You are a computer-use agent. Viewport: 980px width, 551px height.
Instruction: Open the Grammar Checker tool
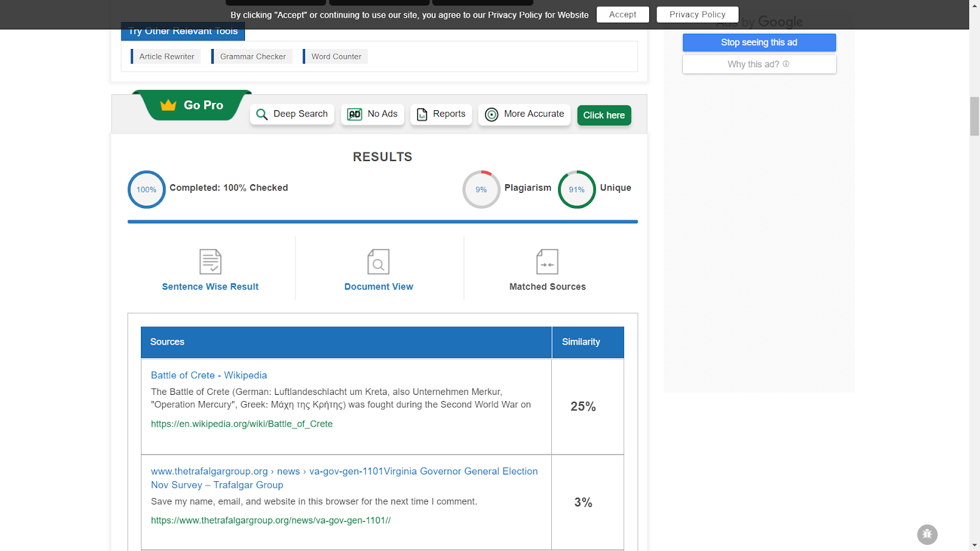pos(252,56)
